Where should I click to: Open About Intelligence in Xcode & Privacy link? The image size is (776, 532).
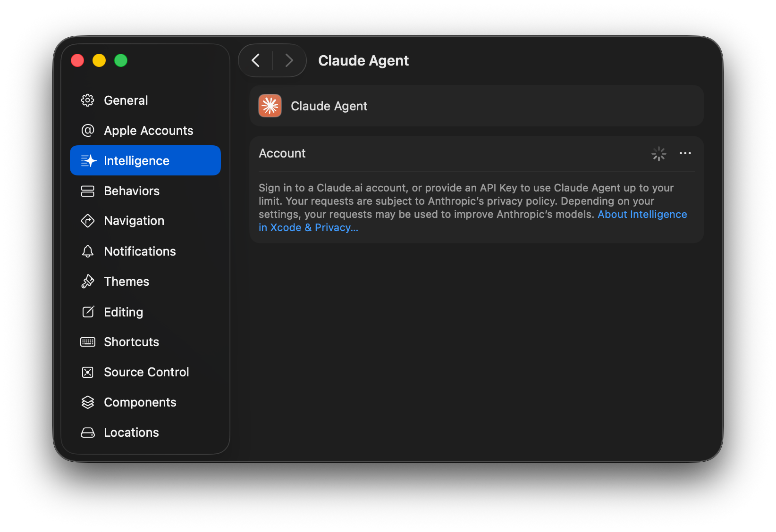click(642, 215)
